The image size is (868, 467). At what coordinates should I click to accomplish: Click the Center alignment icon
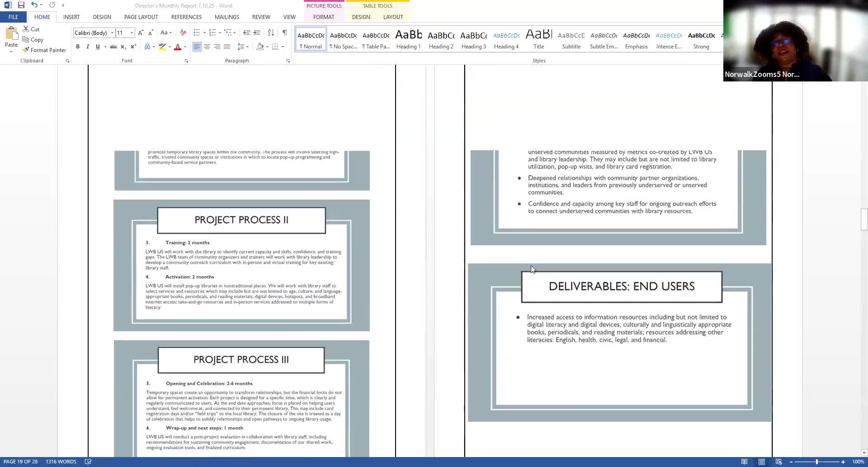[x=207, y=47]
